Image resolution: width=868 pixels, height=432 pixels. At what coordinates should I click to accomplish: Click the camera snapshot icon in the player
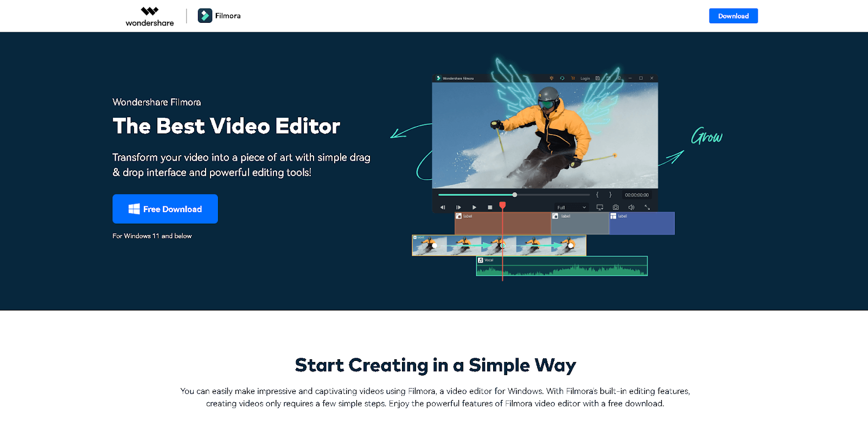[616, 207]
